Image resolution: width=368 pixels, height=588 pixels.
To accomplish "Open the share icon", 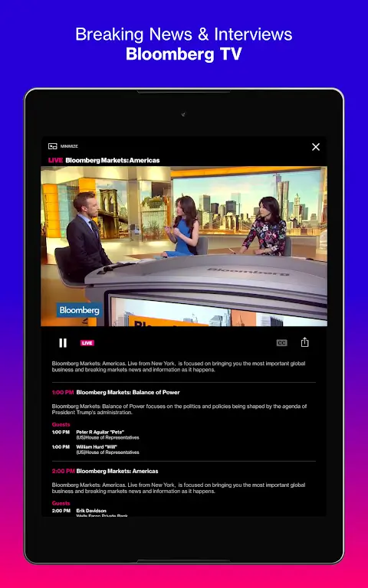I will pyautogui.click(x=304, y=342).
